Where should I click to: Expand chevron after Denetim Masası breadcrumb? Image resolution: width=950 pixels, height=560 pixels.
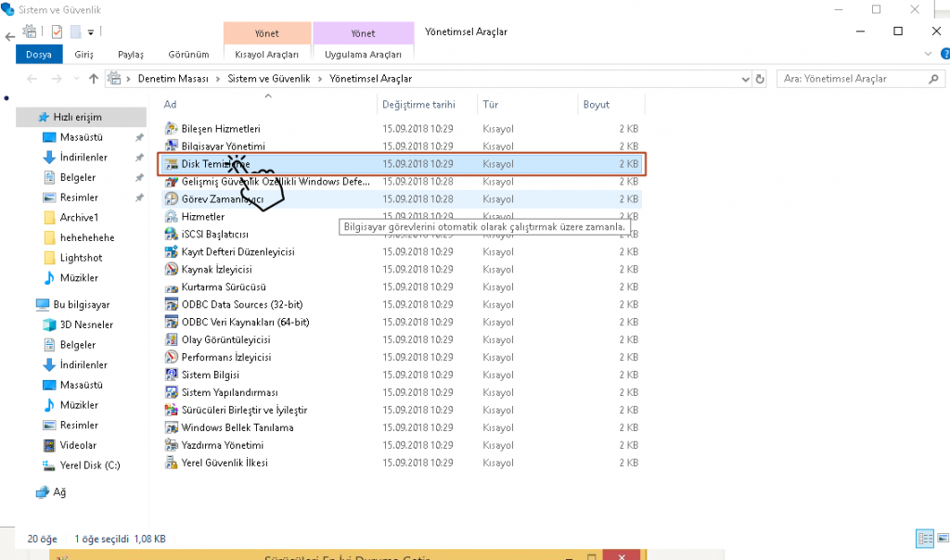218,79
